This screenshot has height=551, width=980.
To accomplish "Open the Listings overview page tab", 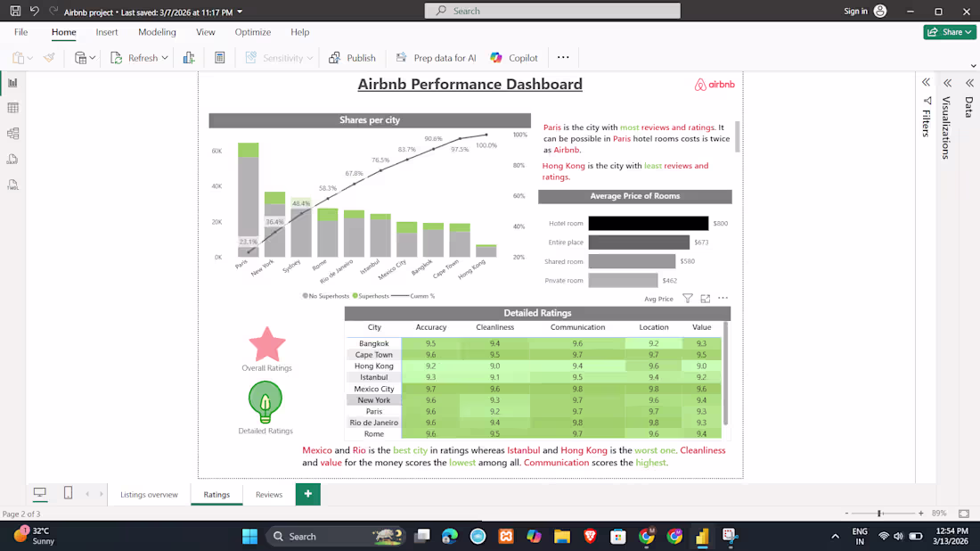I will click(149, 494).
